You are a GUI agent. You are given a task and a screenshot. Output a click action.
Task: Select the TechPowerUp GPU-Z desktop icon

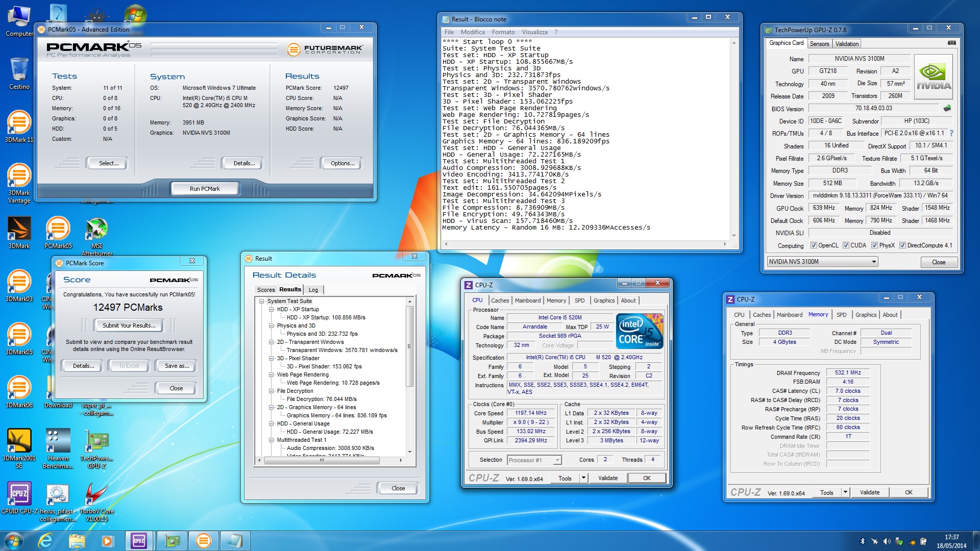(96, 449)
